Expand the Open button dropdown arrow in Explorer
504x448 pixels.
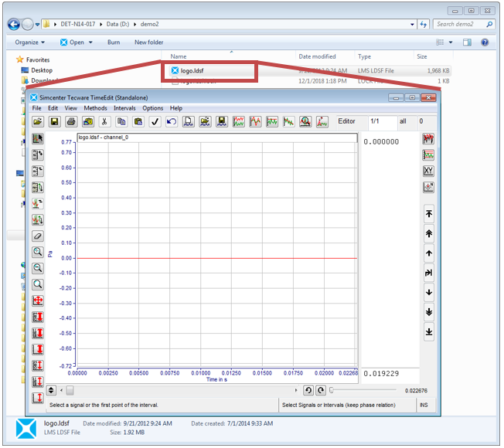[90, 42]
